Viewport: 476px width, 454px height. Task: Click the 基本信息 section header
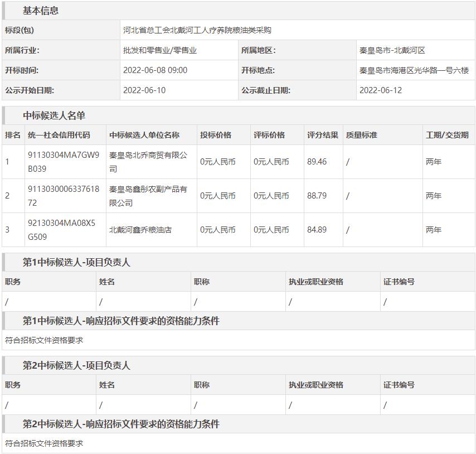click(x=40, y=11)
